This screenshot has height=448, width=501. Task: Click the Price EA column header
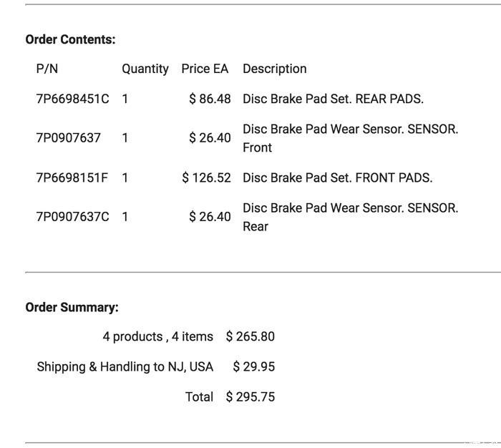205,69
